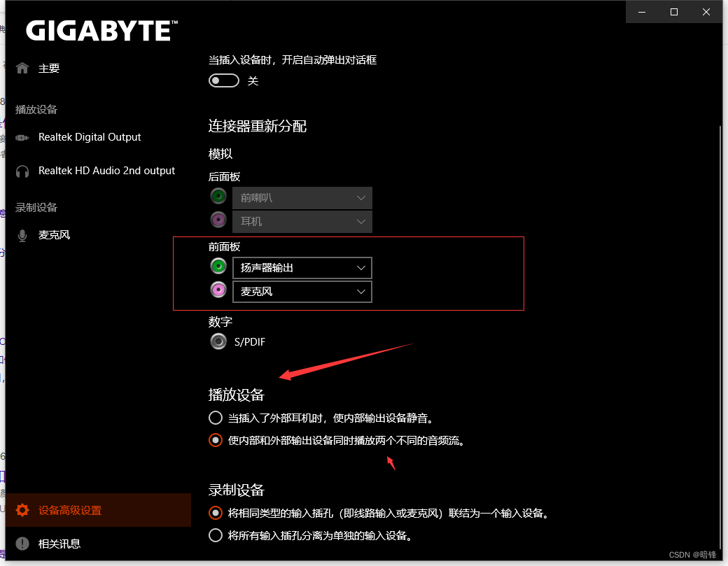This screenshot has height=566, width=728.
Task: Click the 录制设备 heading in main panel
Action: pos(236,490)
